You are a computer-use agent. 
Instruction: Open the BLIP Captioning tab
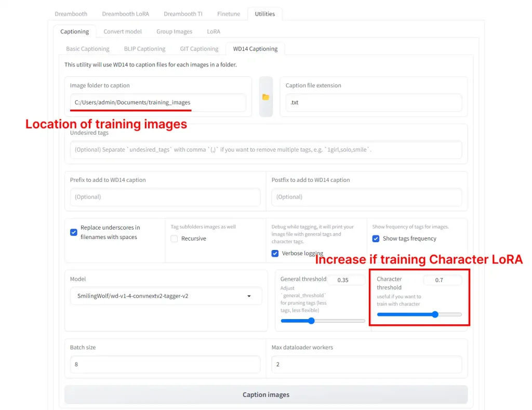point(144,49)
